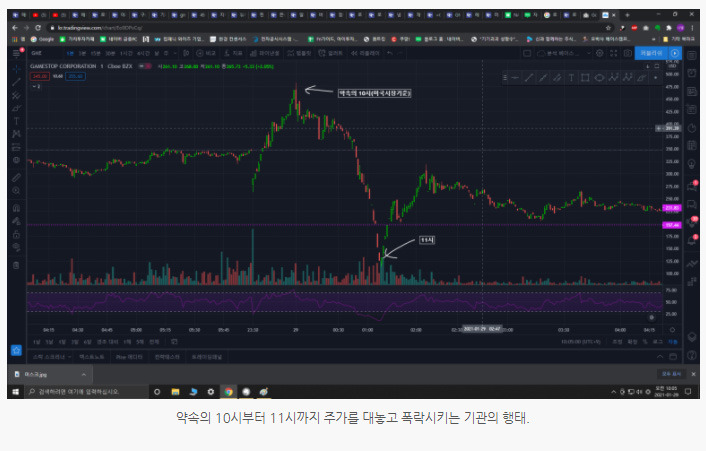Click the red sell price button
The image size is (706, 451).
pyautogui.click(x=40, y=76)
